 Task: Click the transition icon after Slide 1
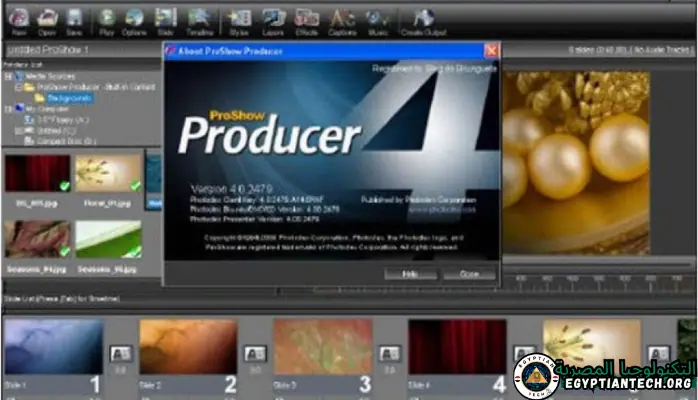[121, 354]
